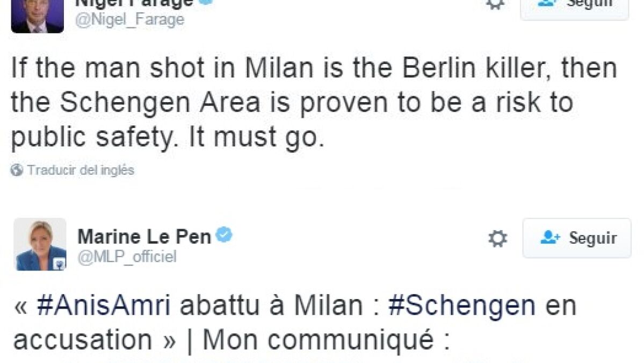Open the gear menu on Marine Le Pen's tweet
Screen dimensions: 644x363
(x=497, y=239)
